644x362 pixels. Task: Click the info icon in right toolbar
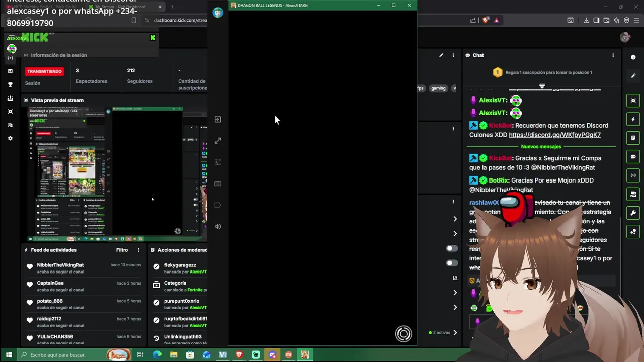point(633,57)
